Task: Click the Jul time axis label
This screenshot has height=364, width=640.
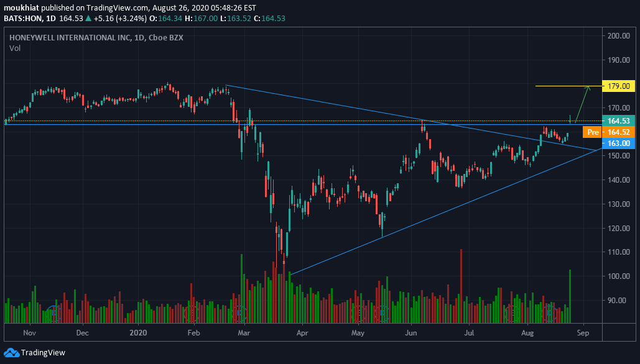Action: coord(470,333)
